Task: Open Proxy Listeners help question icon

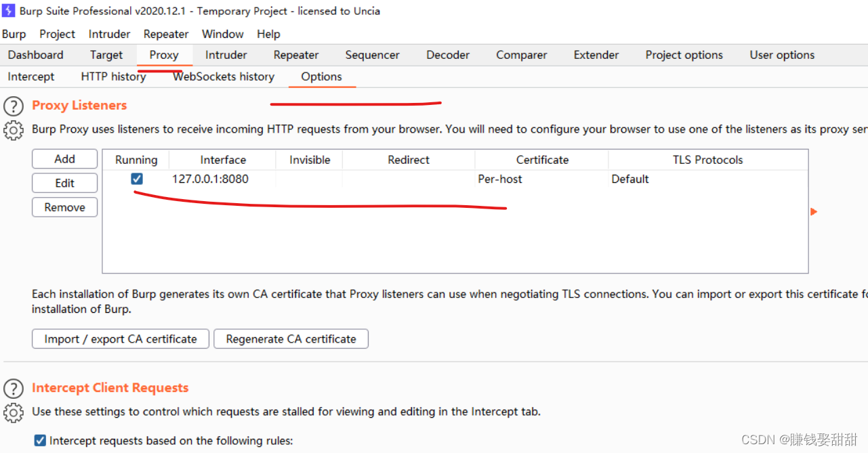Action: (x=14, y=106)
